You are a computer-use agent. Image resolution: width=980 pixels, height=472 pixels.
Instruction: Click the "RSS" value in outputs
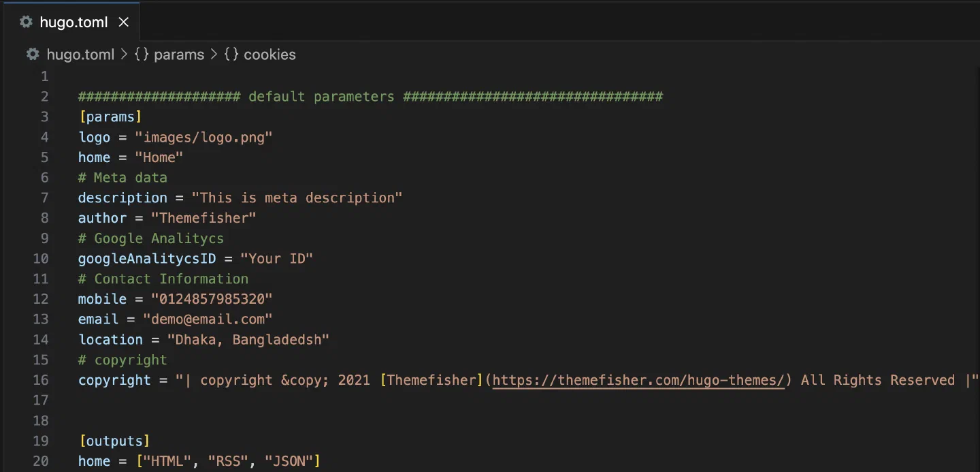228,461
